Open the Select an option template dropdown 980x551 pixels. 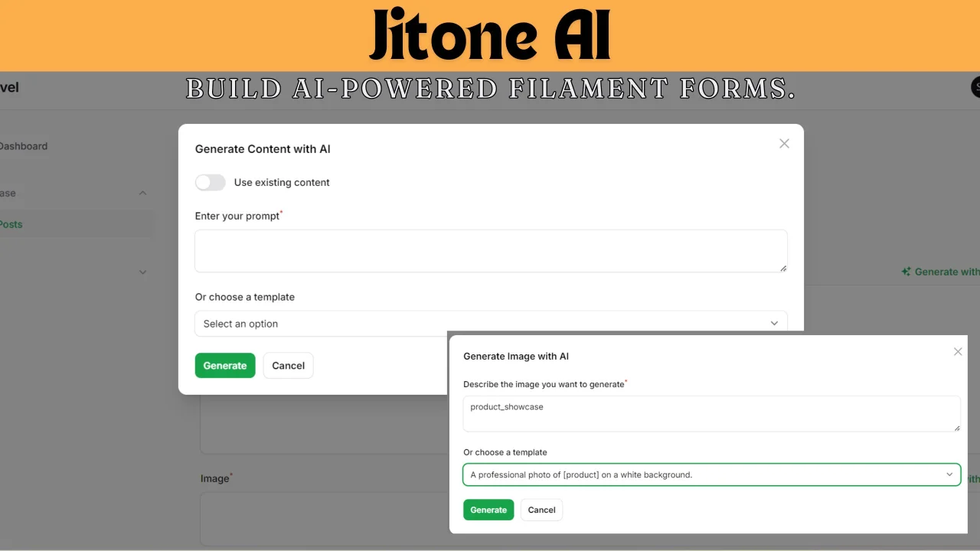coord(491,323)
